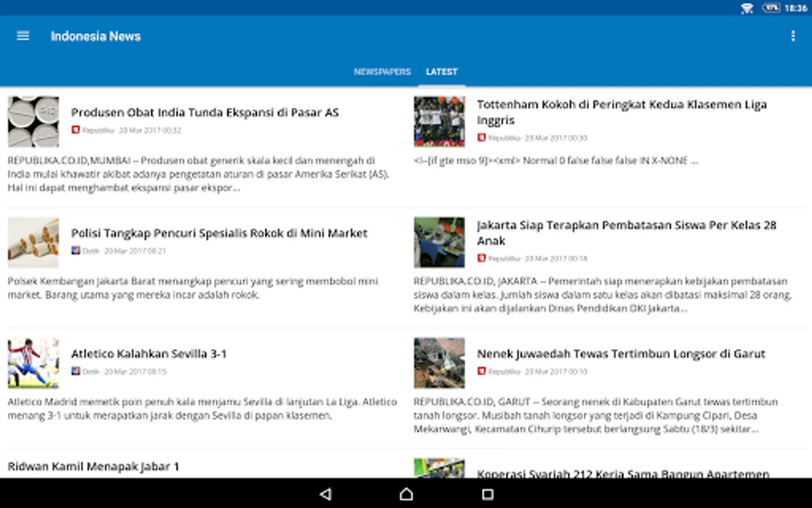Click the Wi-Fi status icon

(x=747, y=8)
